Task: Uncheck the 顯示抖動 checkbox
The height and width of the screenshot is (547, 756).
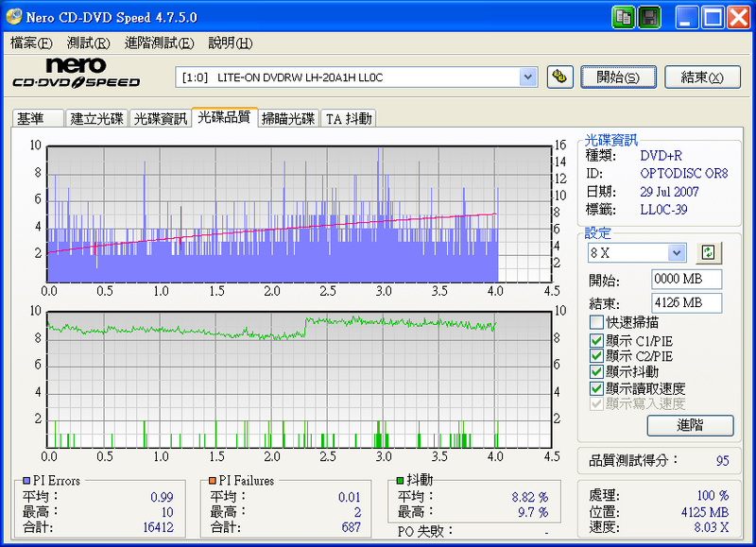Action: click(x=596, y=372)
